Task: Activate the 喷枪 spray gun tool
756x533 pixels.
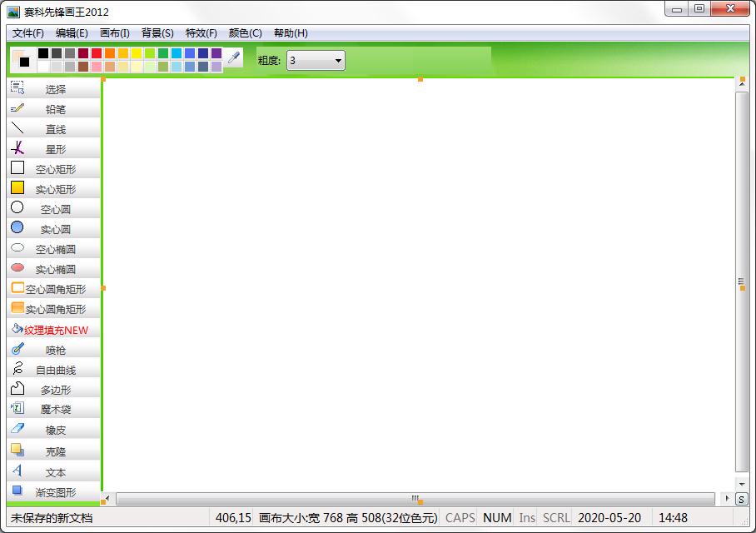Action: pyautogui.click(x=53, y=350)
